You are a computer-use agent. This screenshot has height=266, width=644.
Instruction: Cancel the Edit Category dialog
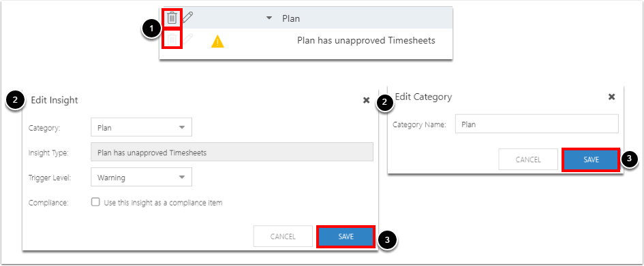pos(528,159)
